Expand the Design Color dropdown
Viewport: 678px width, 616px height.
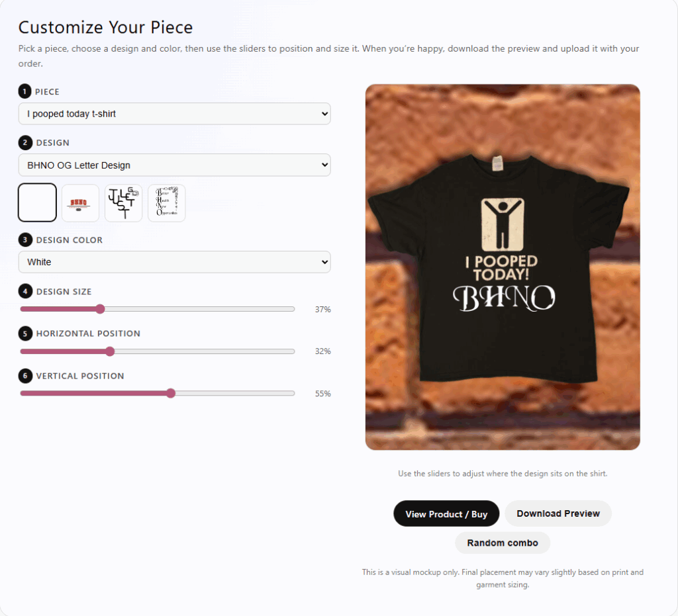point(174,262)
